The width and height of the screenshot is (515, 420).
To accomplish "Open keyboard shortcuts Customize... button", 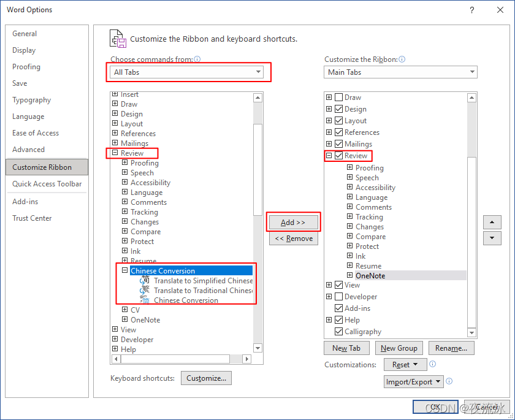I will coord(206,378).
